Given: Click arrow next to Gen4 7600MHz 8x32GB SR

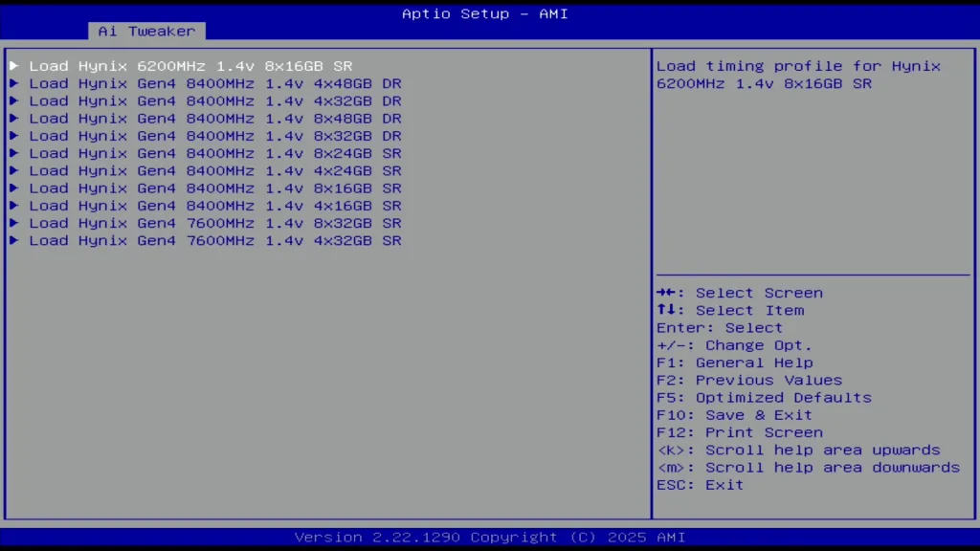Looking at the screenshot, I should (14, 223).
